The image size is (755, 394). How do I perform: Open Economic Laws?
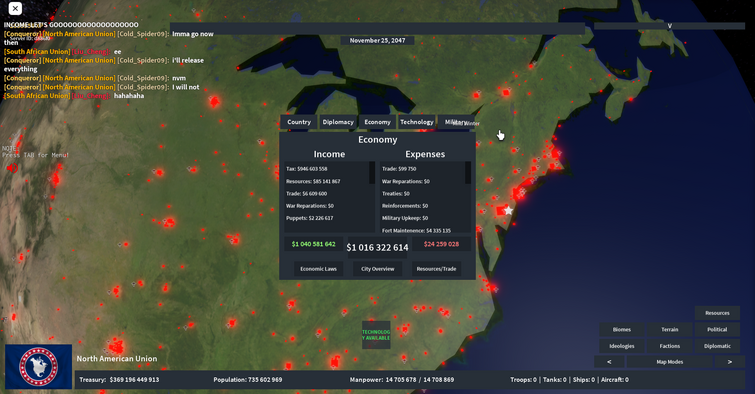tap(318, 269)
